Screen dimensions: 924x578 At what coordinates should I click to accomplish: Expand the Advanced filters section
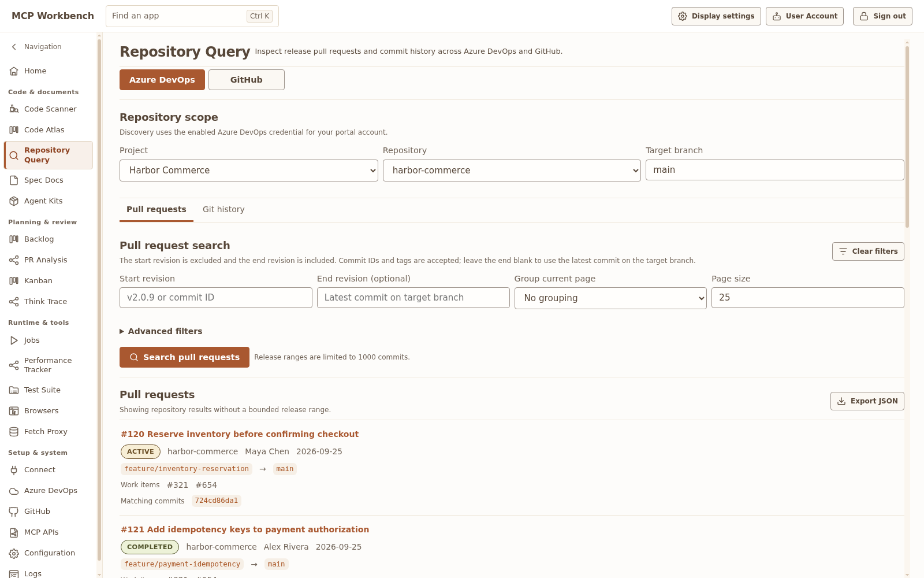click(x=161, y=331)
